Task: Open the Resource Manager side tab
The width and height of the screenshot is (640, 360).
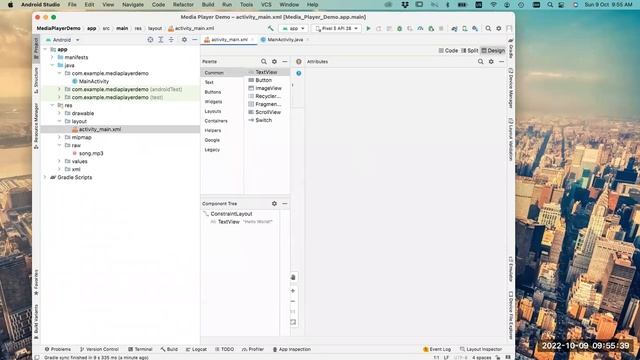Action: [36, 126]
